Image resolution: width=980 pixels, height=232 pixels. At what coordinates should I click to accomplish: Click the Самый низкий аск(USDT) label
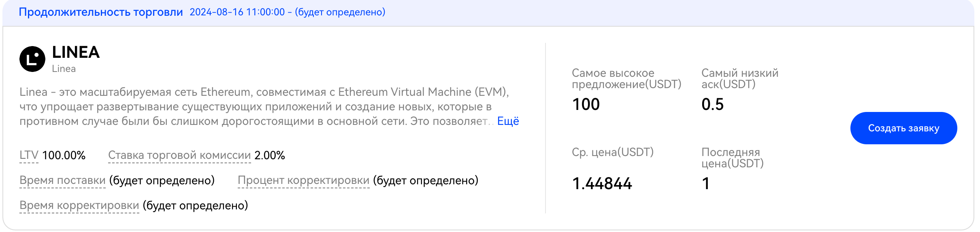tap(740, 78)
